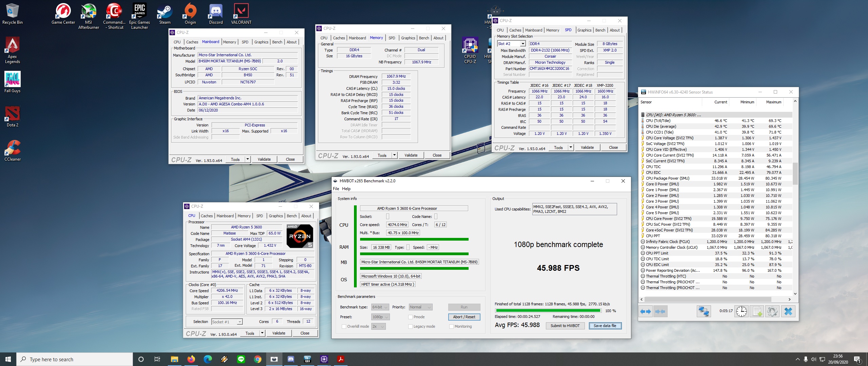Open Adobe Acrobat from the taskbar
The image size is (868, 366).
[341, 359]
